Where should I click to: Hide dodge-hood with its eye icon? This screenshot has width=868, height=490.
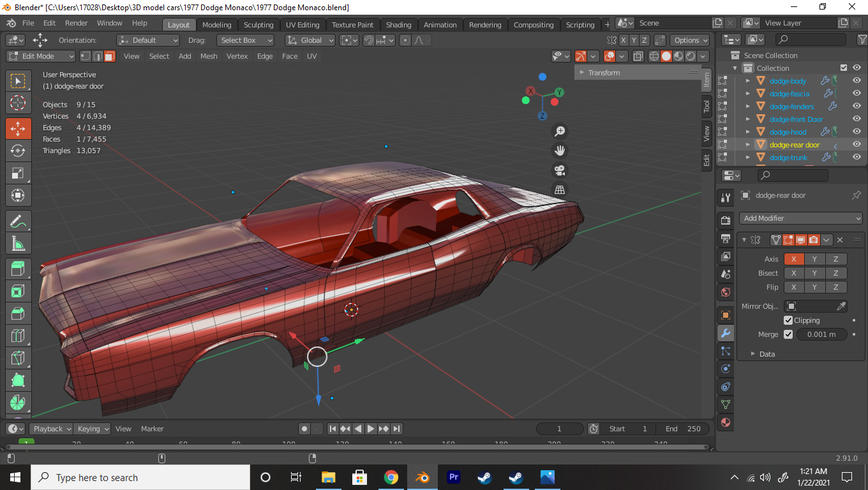point(857,132)
